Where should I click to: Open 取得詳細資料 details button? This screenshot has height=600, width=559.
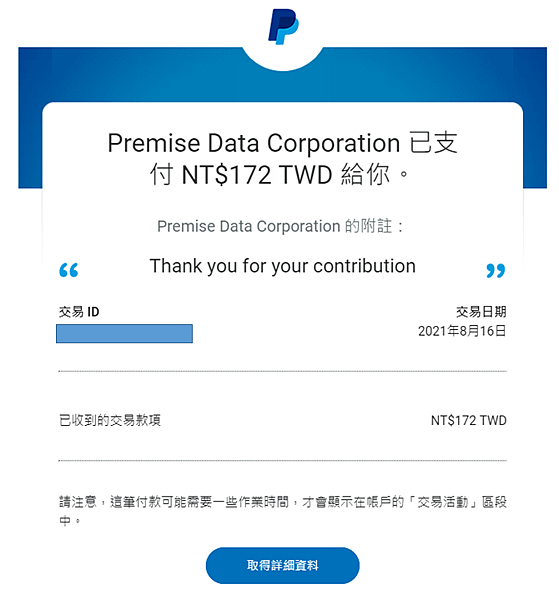point(282,565)
